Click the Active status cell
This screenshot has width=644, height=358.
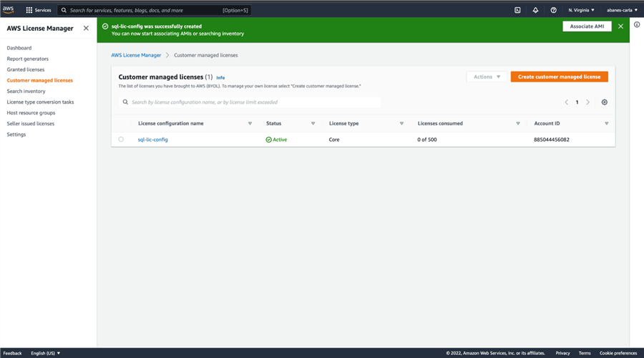pyautogui.click(x=276, y=140)
